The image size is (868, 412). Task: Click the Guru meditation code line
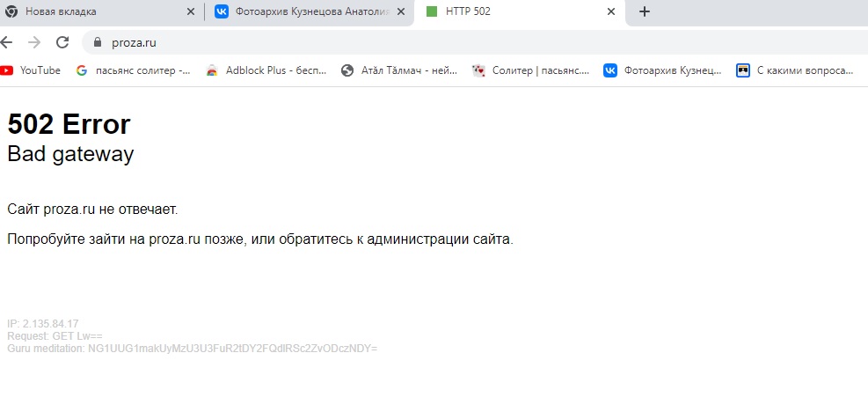click(x=192, y=349)
